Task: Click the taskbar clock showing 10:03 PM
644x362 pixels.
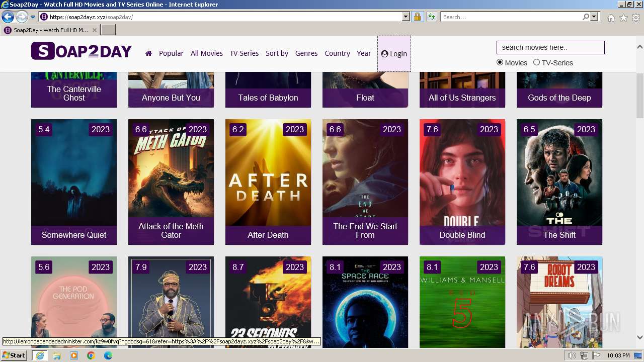Action: pyautogui.click(x=618, y=355)
